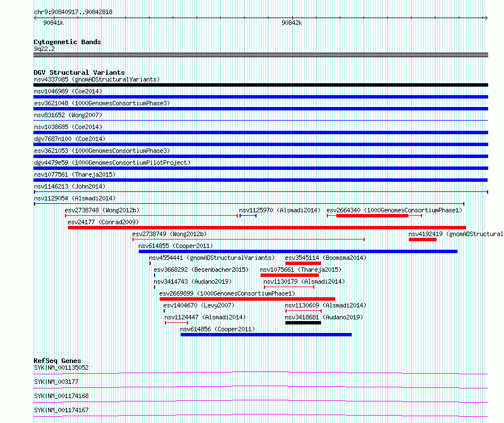Click the red nsv1075661 variant bar
This screenshot has height=423, width=504.
(289, 275)
